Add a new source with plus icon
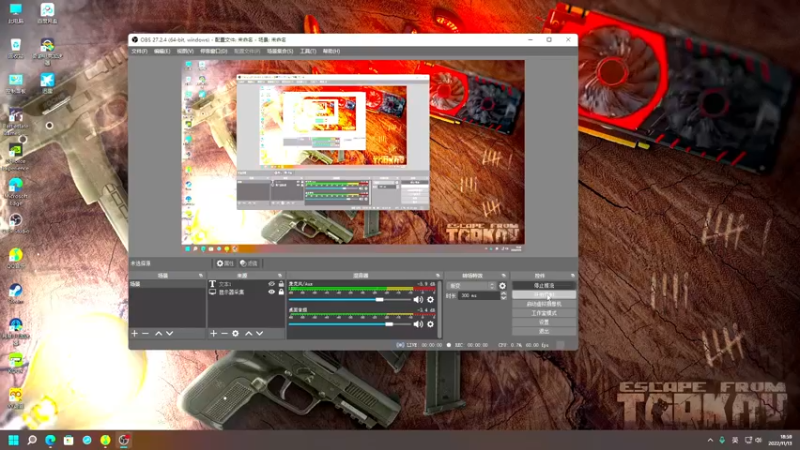This screenshot has width=800, height=450. click(x=213, y=333)
